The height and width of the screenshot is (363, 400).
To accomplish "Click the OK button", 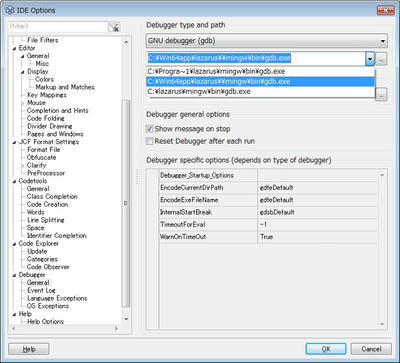I will [x=326, y=349].
